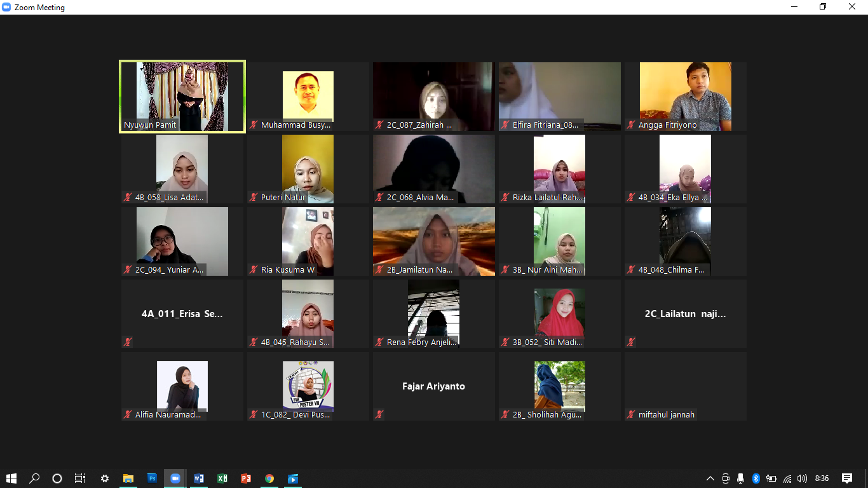Open Bluetooth tray icon
The image size is (868, 488).
(756, 478)
